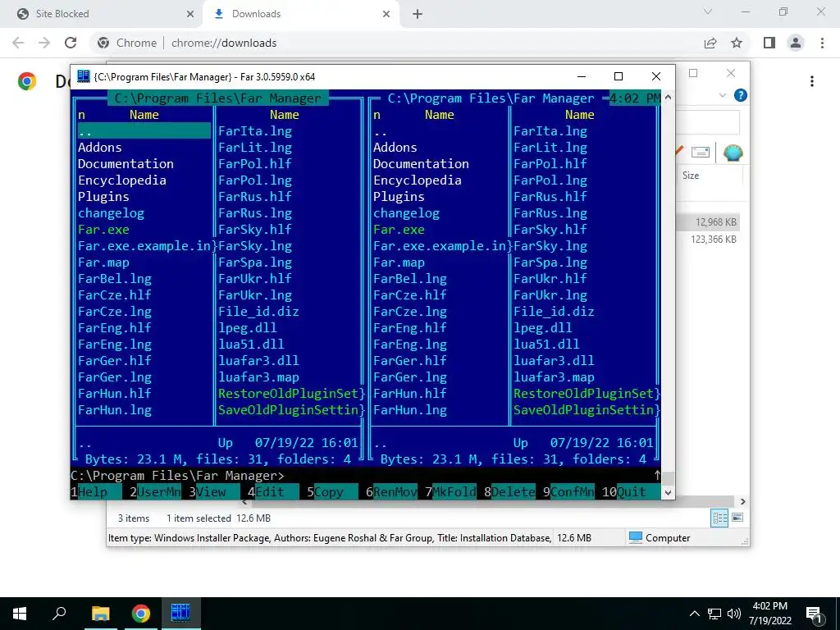Open Windows Start menu

(x=20, y=614)
